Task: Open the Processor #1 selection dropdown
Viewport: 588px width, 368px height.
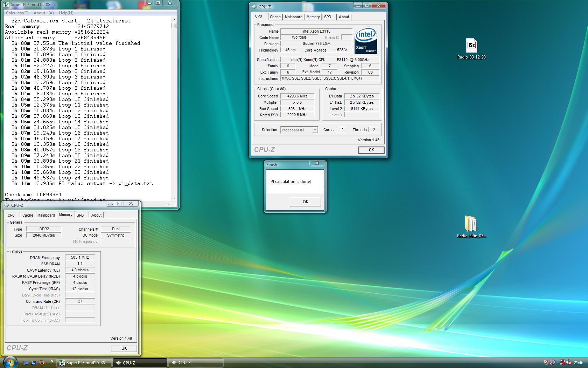Action: coord(299,130)
